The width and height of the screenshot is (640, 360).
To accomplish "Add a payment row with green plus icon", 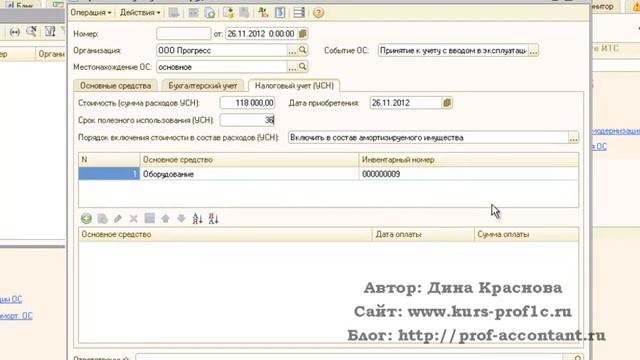I will pyautogui.click(x=86, y=219).
